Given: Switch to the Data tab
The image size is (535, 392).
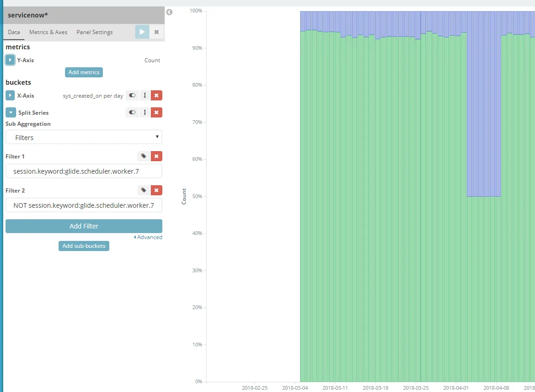Looking at the screenshot, I should pyautogui.click(x=14, y=32).
